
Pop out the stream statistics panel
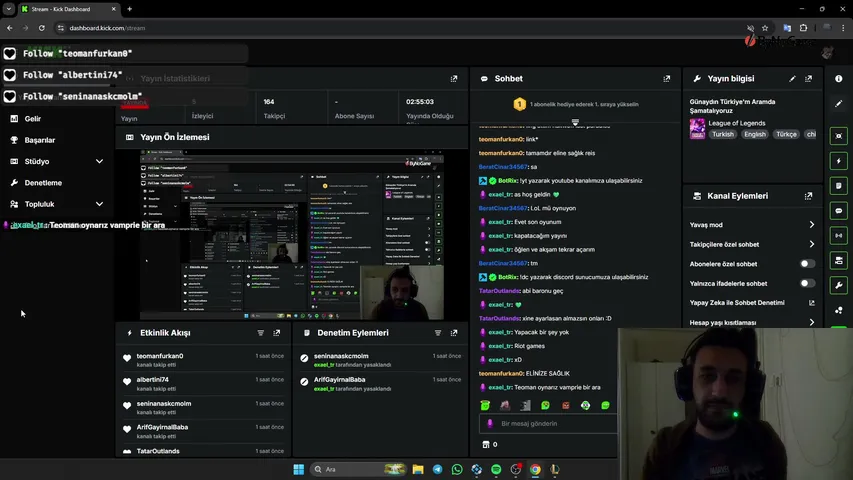(x=454, y=79)
